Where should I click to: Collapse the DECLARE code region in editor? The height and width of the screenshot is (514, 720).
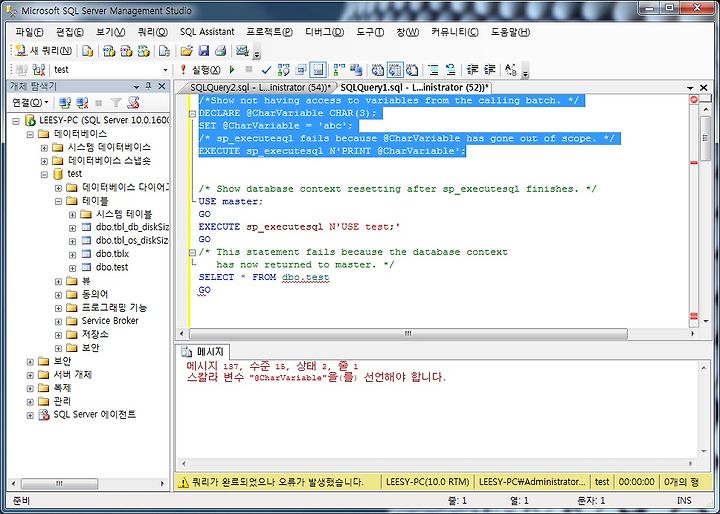193,113
